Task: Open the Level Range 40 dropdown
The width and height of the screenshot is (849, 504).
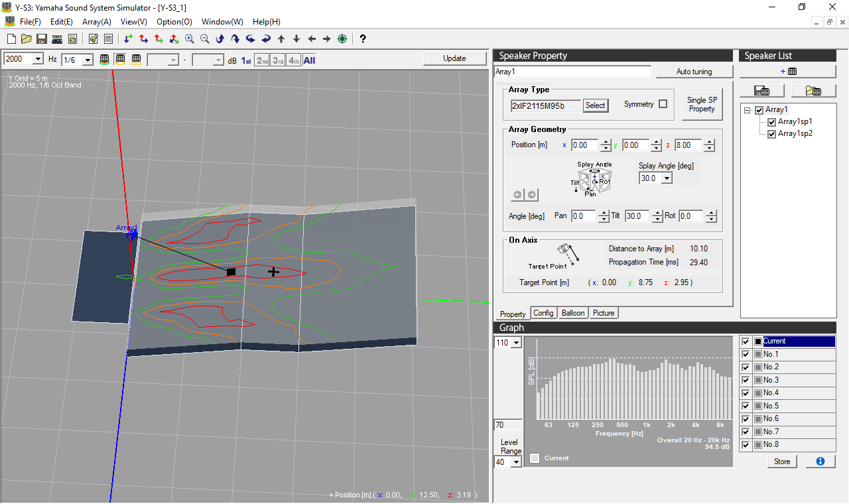Action: click(517, 462)
